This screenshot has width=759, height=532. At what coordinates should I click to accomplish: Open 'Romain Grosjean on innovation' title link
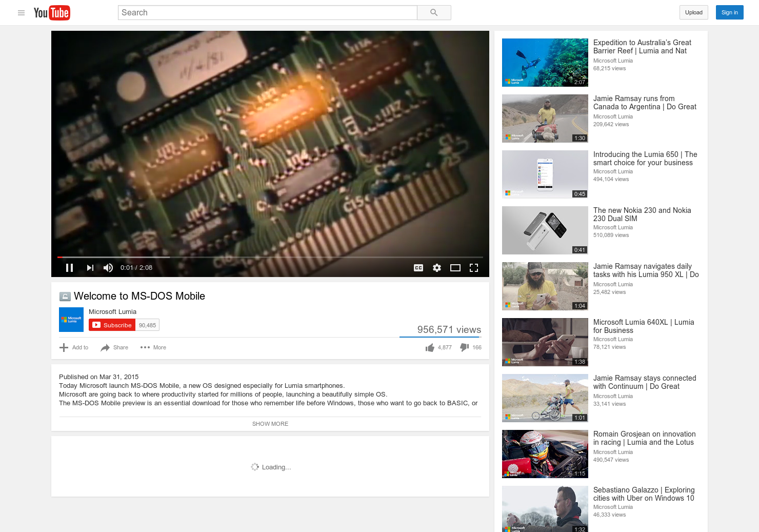[x=645, y=438]
